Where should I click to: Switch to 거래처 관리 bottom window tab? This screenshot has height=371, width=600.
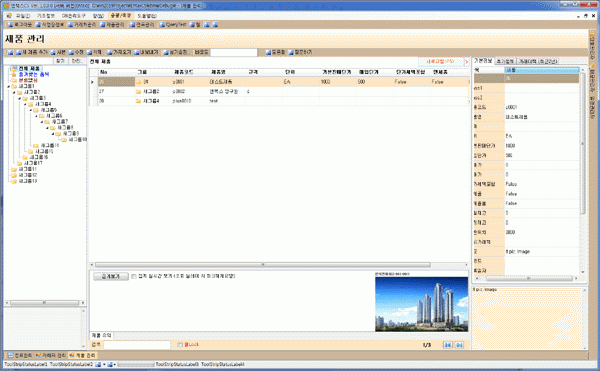click(51, 355)
